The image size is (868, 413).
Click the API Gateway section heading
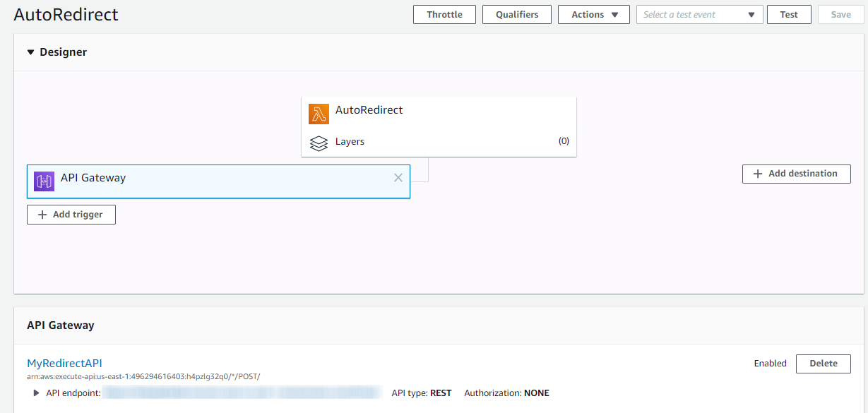point(61,325)
